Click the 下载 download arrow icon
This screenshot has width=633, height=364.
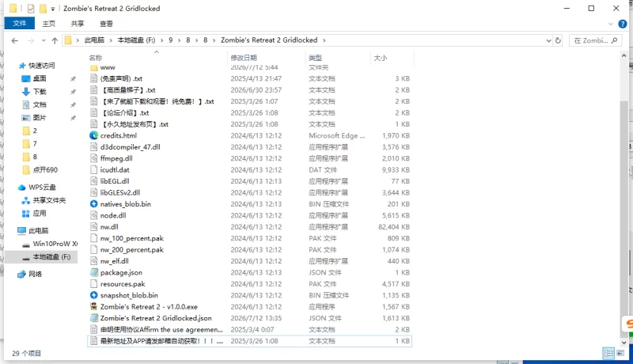point(26,92)
